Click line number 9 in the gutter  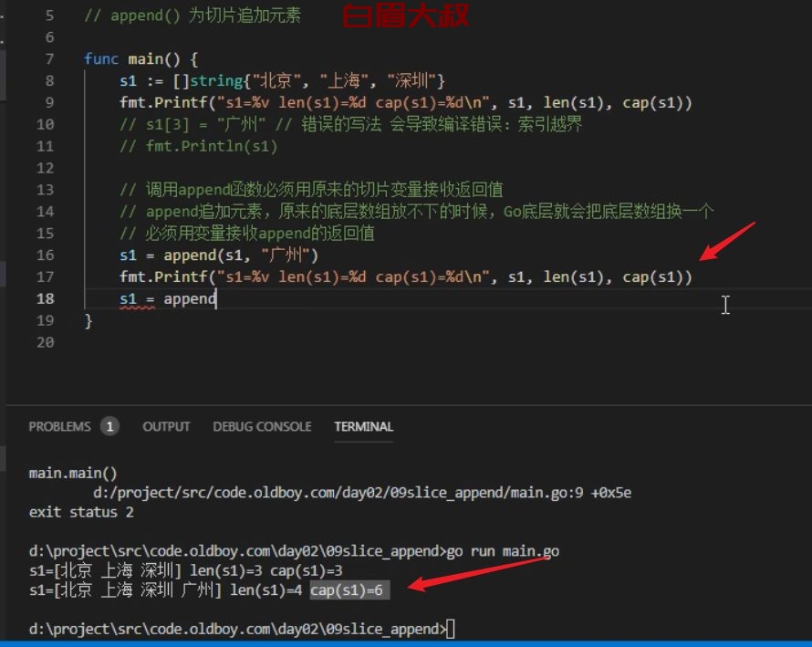pos(49,102)
